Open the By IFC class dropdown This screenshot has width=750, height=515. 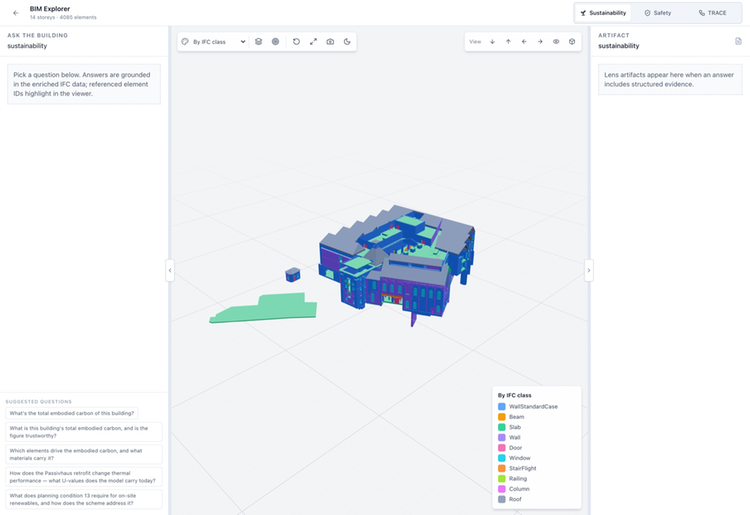(214, 42)
